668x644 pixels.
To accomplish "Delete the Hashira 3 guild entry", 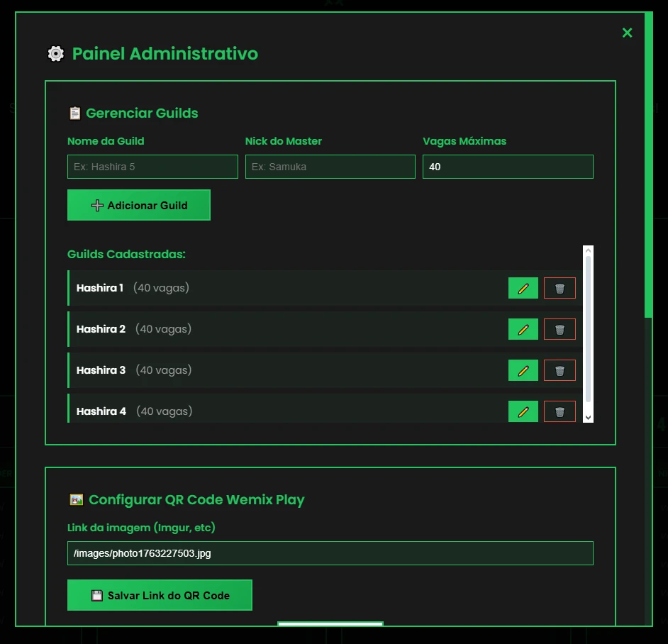I will click(x=560, y=370).
